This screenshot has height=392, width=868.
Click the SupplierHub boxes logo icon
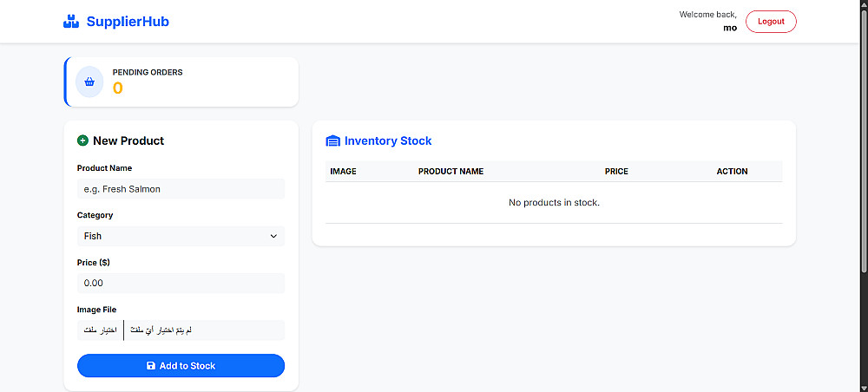[71, 22]
